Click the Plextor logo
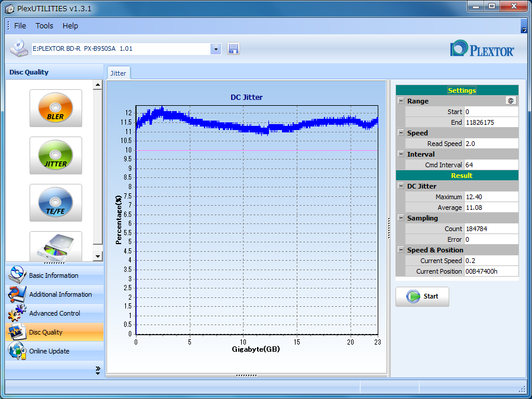The width and height of the screenshot is (532, 399). point(482,49)
